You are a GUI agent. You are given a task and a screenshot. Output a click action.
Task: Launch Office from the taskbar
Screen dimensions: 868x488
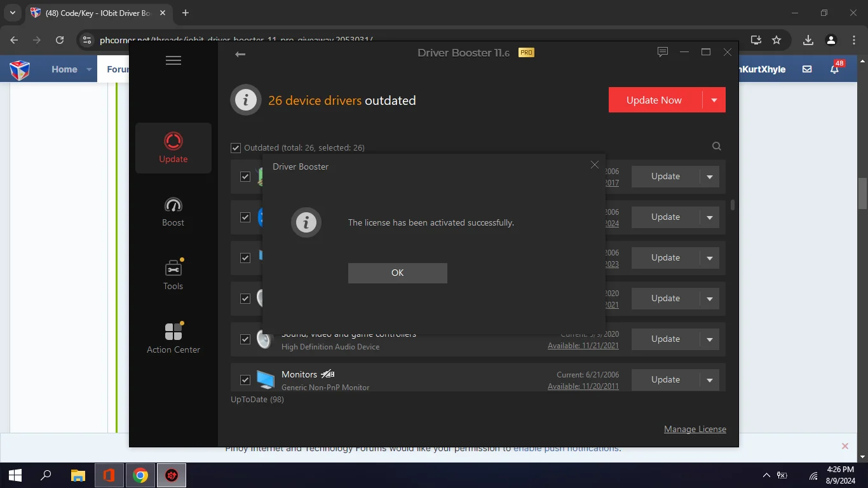[x=108, y=475]
